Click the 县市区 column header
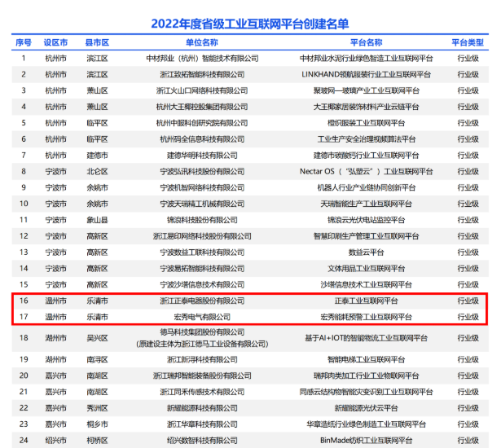 coord(98,42)
